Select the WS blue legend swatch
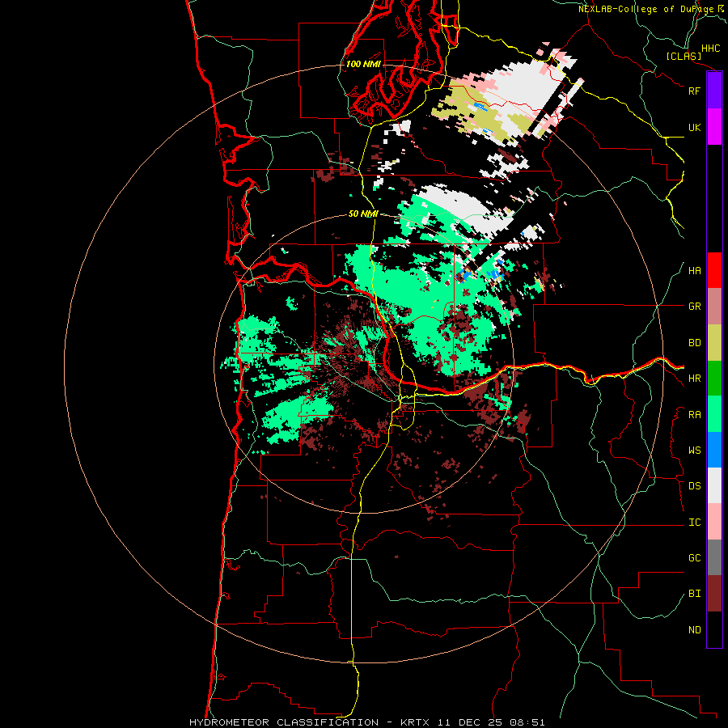The height and width of the screenshot is (728, 728). point(714,450)
